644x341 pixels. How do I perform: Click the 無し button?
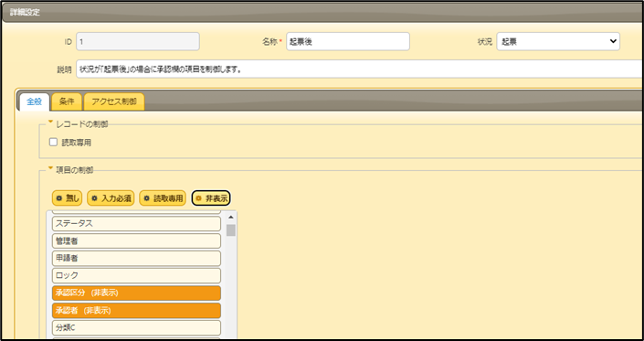tap(67, 198)
